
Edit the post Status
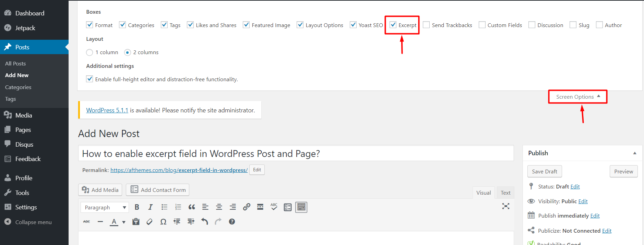[575, 186]
